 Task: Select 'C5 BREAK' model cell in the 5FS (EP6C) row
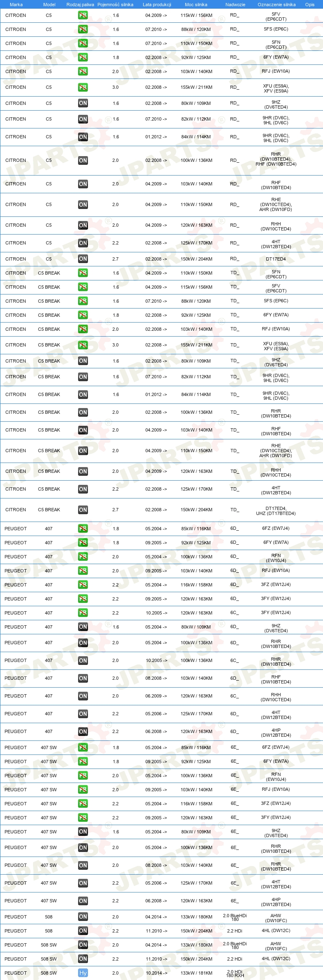click(49, 301)
